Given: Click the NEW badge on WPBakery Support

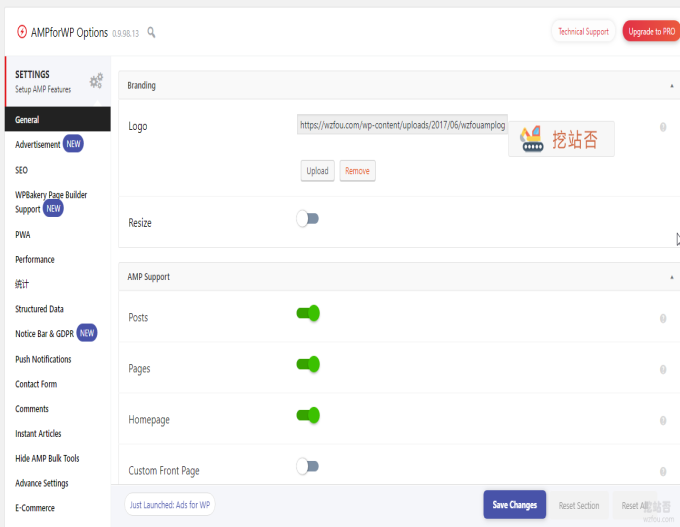Looking at the screenshot, I should click(x=53, y=209).
